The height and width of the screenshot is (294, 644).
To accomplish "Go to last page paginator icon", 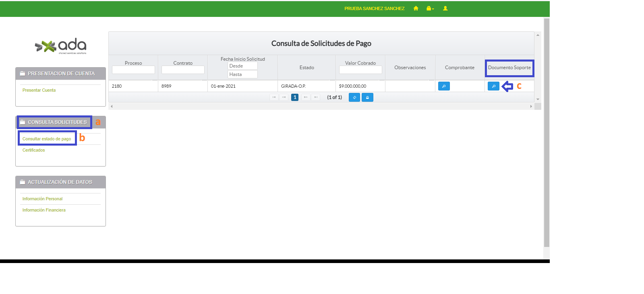I will 316,97.
